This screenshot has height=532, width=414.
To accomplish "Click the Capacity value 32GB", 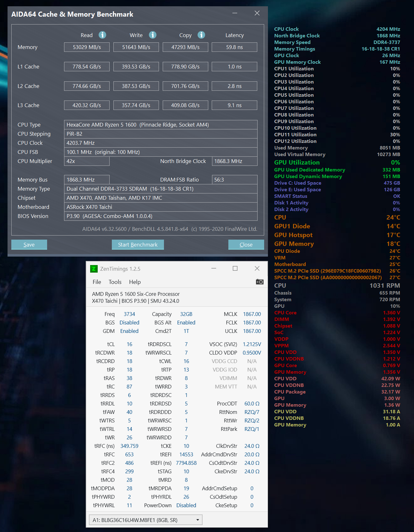I will (186, 314).
